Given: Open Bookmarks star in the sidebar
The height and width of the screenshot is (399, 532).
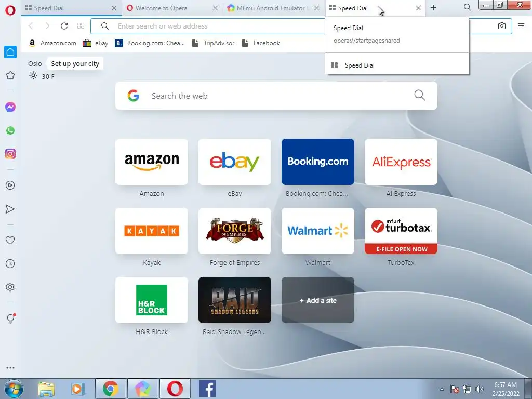Looking at the screenshot, I should (10, 75).
